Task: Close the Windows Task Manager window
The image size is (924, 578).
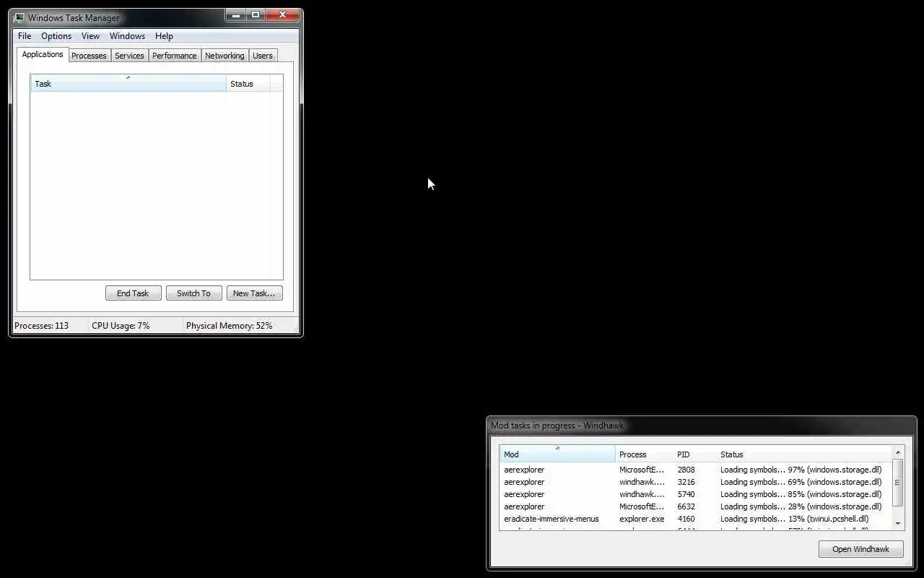Action: [x=282, y=14]
